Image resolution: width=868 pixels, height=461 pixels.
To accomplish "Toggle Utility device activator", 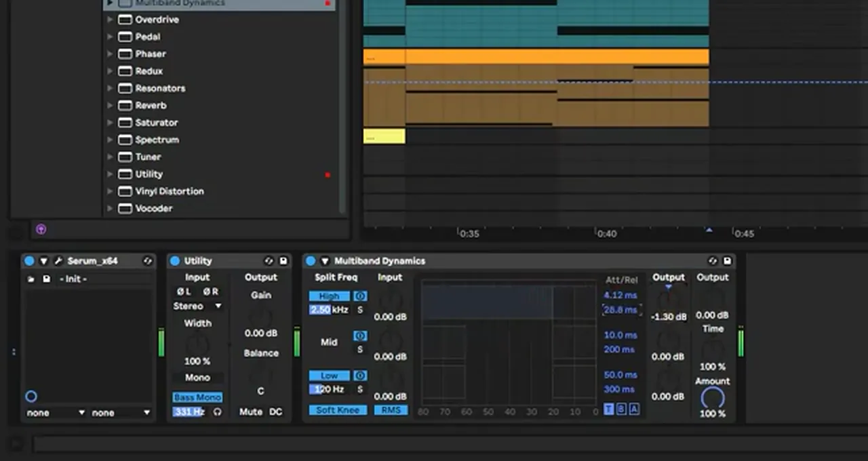I will click(175, 261).
